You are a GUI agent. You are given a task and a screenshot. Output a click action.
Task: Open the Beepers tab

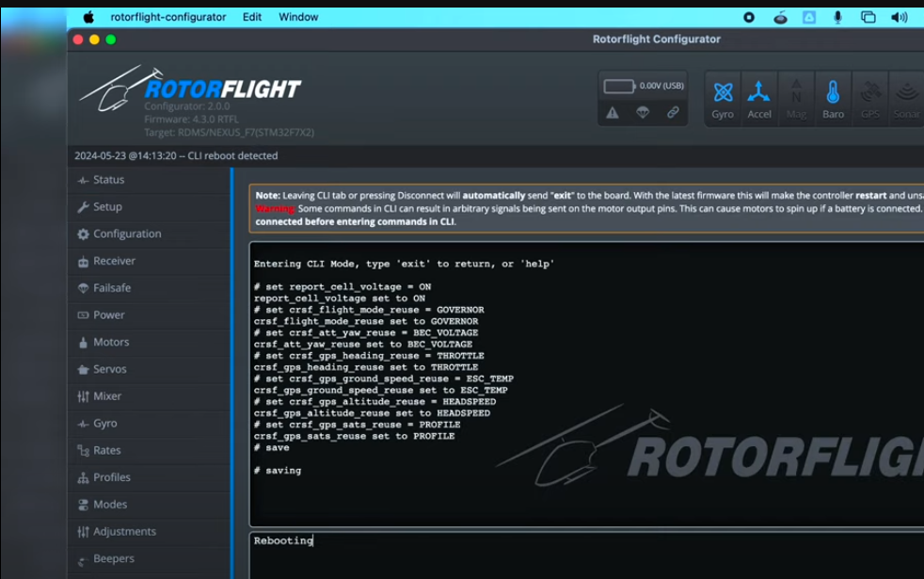pos(149,559)
